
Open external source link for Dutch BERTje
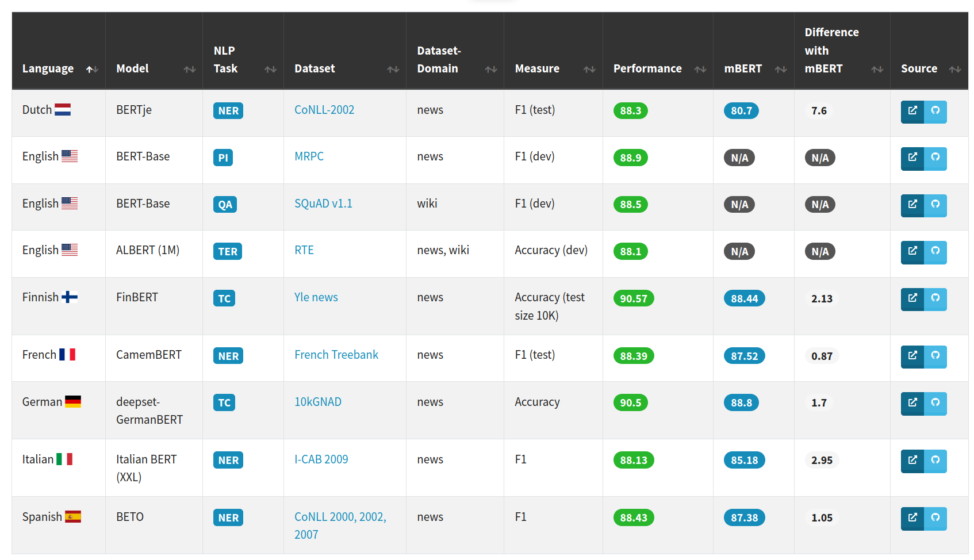(x=912, y=111)
